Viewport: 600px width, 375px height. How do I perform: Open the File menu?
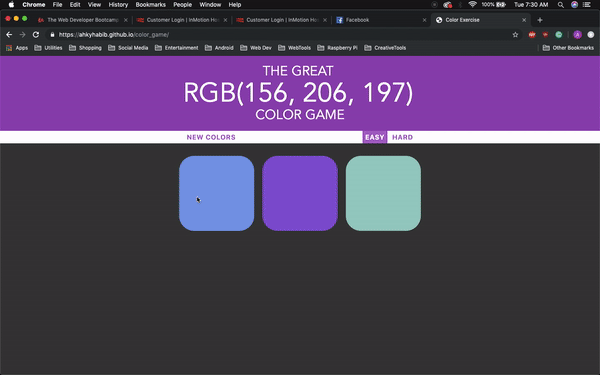click(57, 5)
